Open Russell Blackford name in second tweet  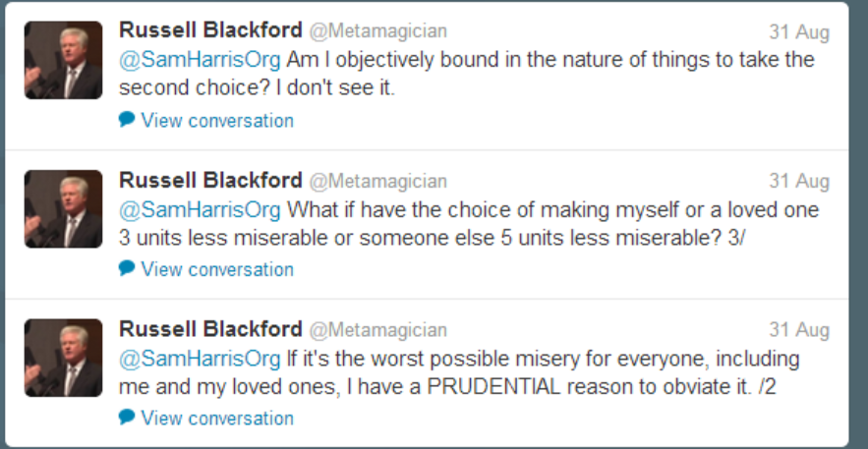click(210, 180)
